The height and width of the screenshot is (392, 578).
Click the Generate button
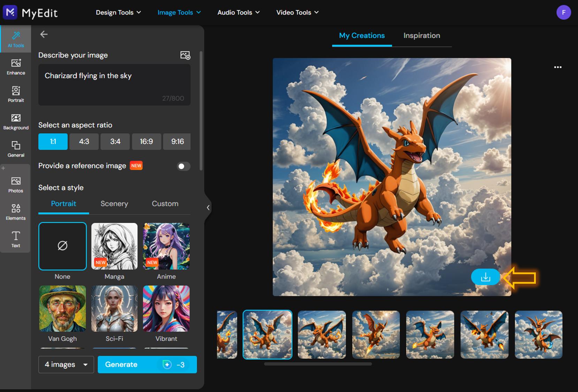coord(147,364)
